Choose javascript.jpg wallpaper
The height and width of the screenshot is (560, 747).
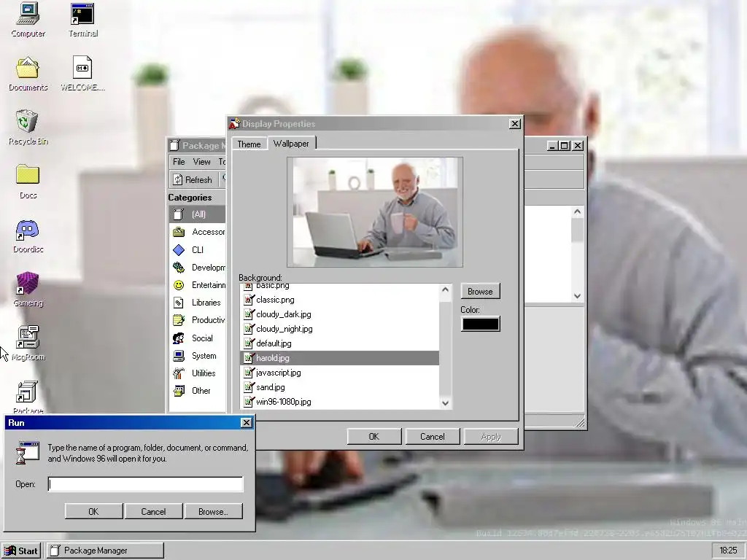point(340,373)
